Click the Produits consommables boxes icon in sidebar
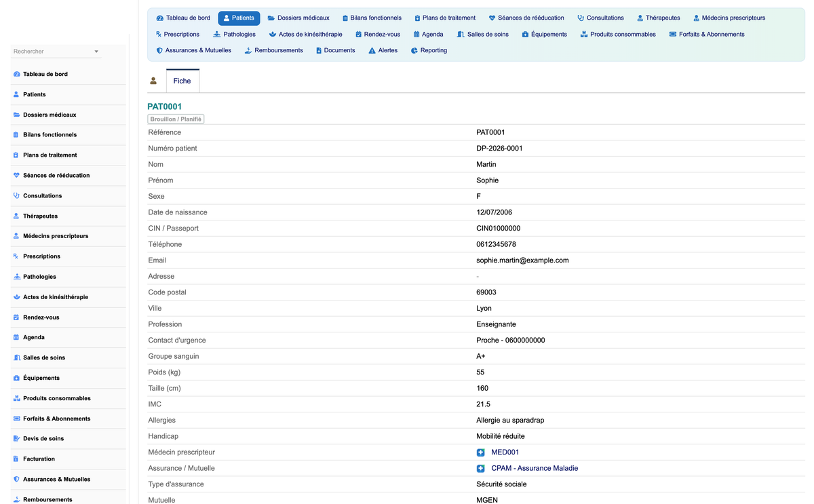This screenshot has width=814, height=504. tap(16, 398)
